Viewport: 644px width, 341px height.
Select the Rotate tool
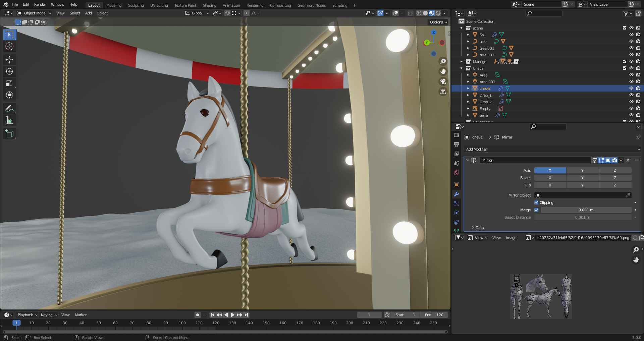[9, 71]
